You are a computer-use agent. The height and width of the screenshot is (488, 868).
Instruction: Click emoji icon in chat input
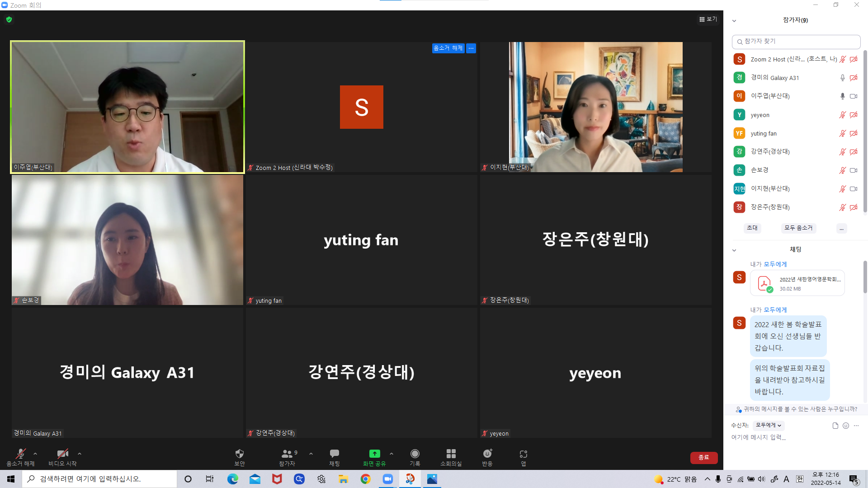pos(846,426)
